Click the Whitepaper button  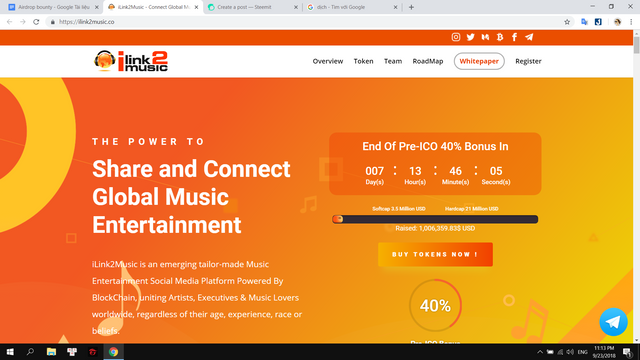[479, 61]
